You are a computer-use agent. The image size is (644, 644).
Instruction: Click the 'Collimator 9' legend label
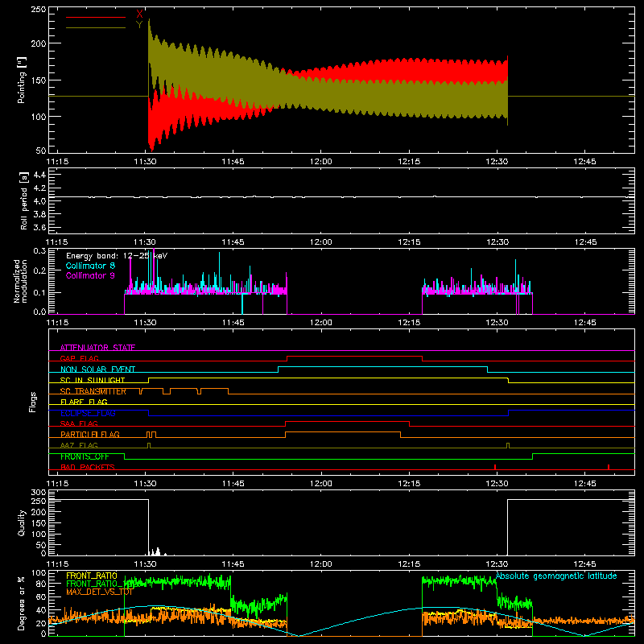pos(90,275)
